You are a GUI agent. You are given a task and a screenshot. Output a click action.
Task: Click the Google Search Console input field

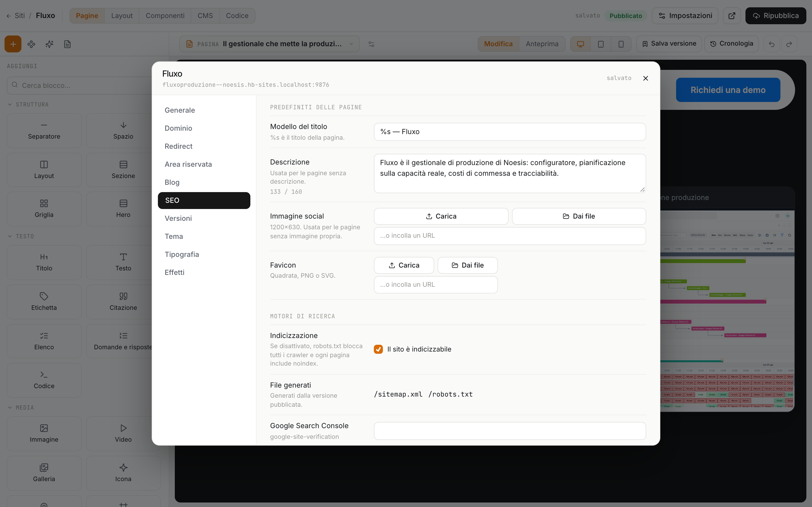pos(510,431)
